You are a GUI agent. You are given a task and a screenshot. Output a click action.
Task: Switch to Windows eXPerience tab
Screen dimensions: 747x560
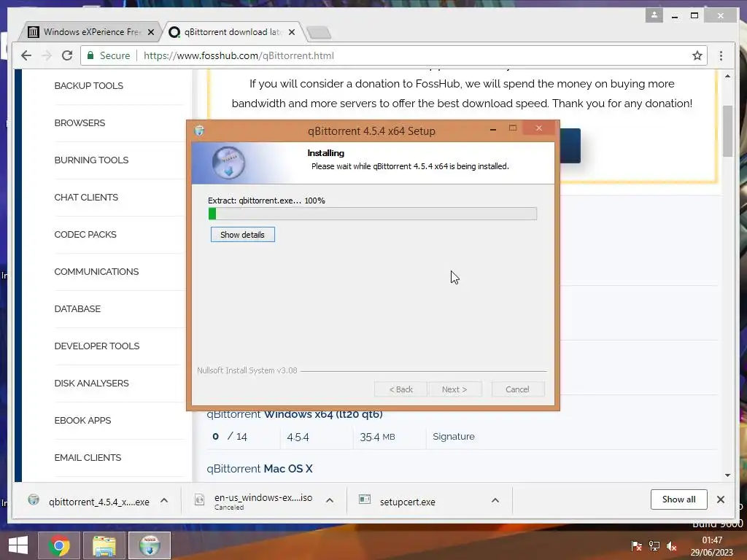click(90, 32)
